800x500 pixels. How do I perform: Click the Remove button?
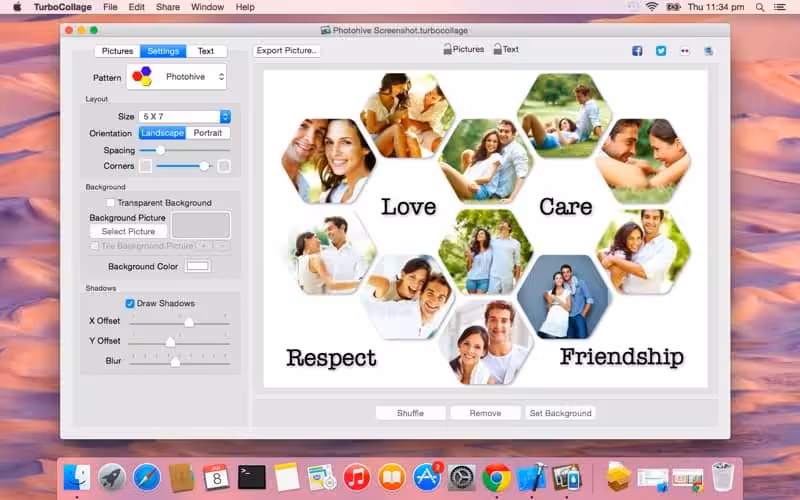(485, 413)
